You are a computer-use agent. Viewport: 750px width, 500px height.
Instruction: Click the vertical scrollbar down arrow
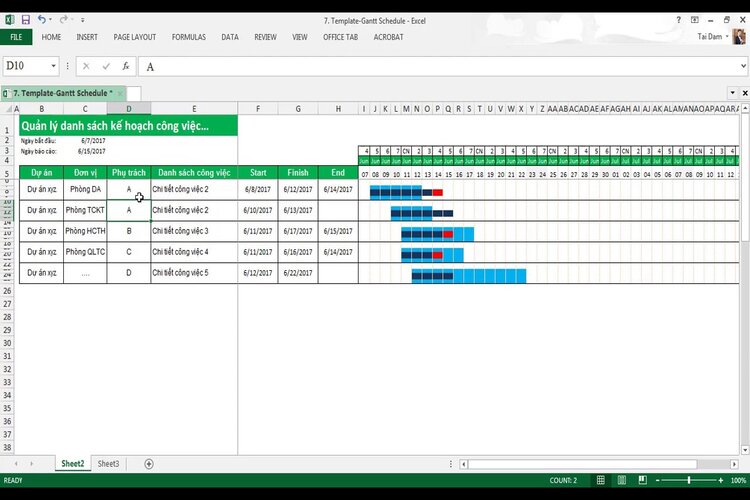pos(745,450)
